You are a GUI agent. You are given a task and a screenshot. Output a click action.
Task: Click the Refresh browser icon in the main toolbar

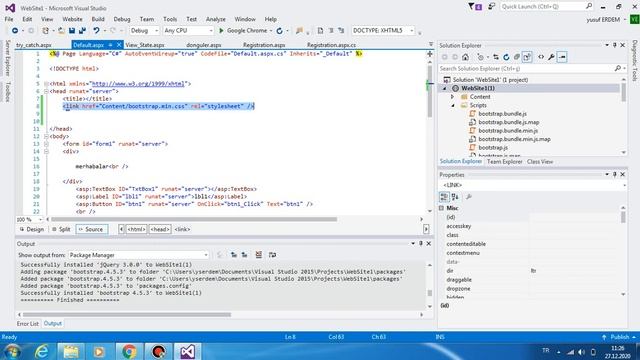(x=279, y=31)
